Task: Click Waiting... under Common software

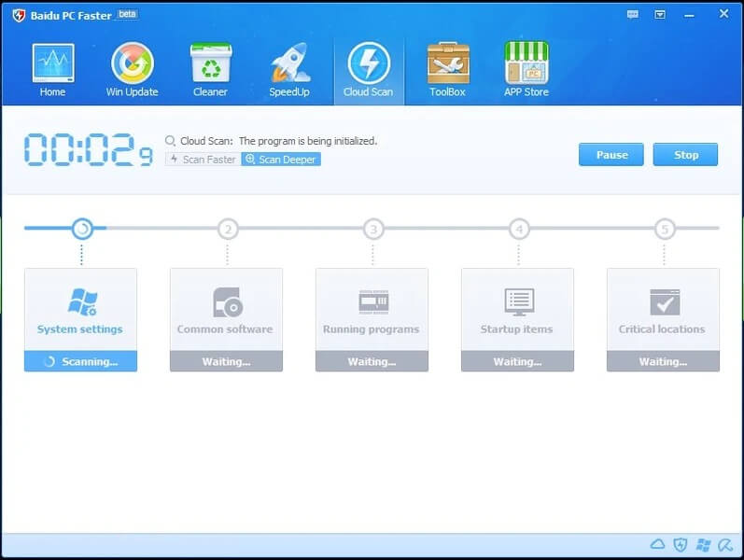Action: 226,361
